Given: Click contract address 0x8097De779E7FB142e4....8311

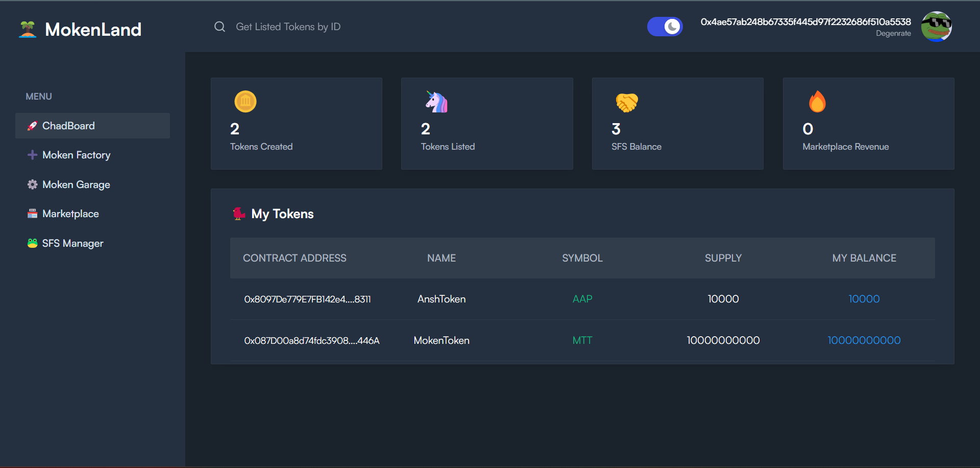Looking at the screenshot, I should (x=307, y=299).
